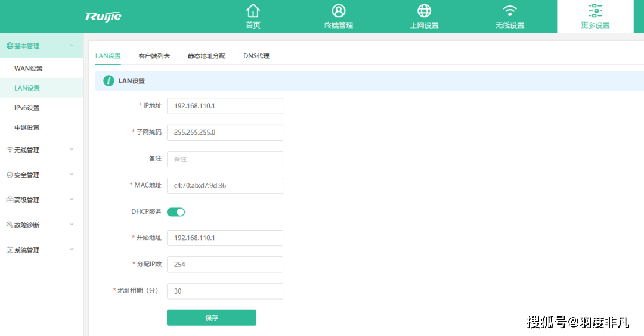The width and height of the screenshot is (644, 336).
Task: Open 终端管理 terminal management icon
Action: [339, 11]
